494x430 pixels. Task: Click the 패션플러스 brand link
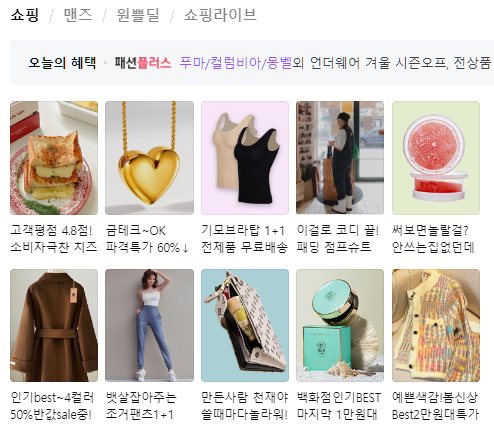coord(143,62)
